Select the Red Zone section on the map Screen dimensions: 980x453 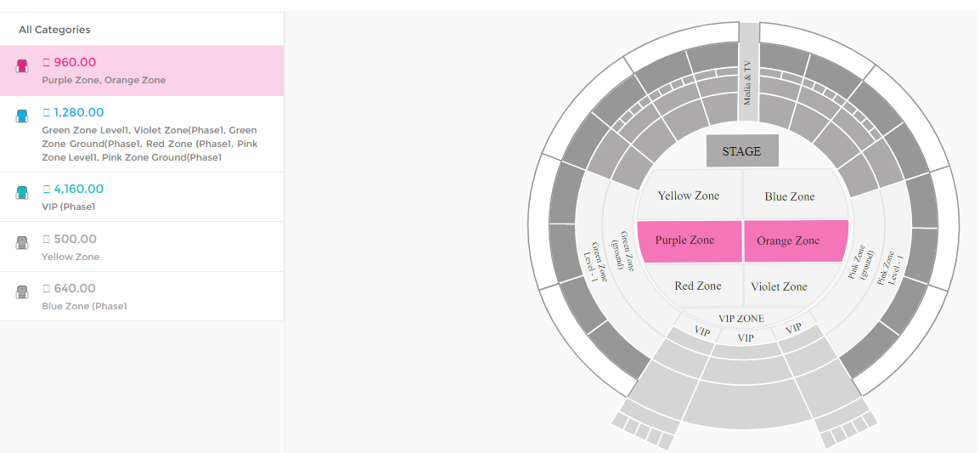pos(697,286)
